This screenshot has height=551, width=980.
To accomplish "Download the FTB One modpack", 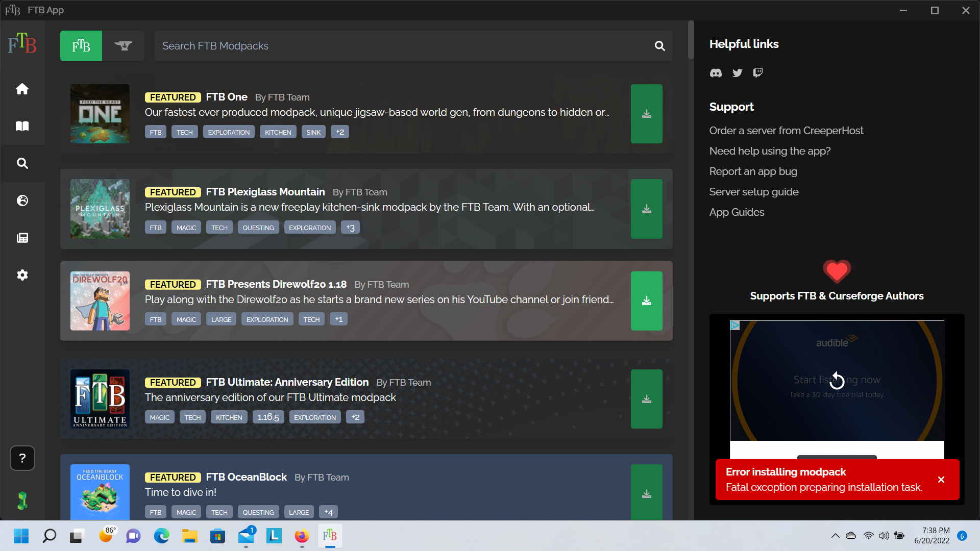I will pos(646,114).
